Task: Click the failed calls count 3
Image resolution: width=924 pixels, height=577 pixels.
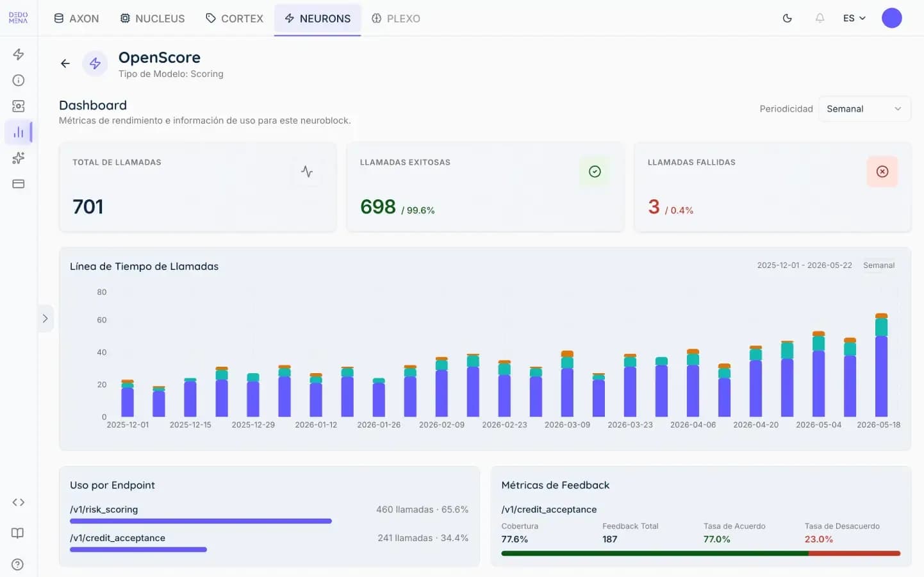Action: point(654,206)
